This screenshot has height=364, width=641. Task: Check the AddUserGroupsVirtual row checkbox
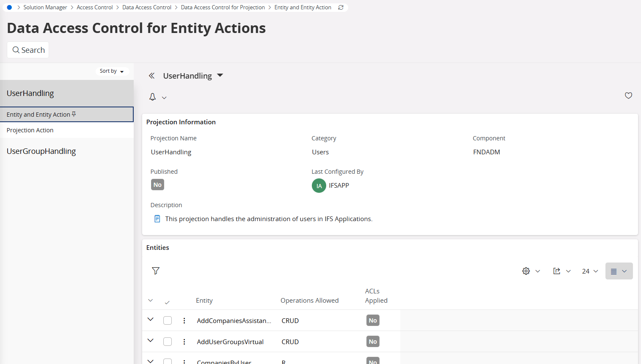point(168,342)
